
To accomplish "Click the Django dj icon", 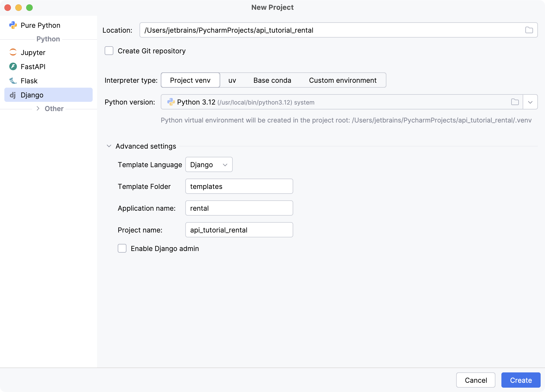I will tap(13, 95).
